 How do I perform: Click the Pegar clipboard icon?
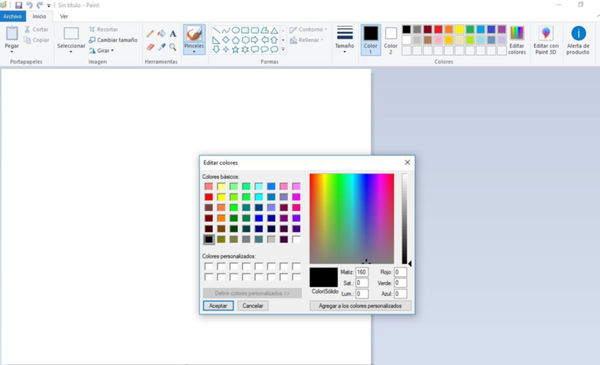(x=12, y=33)
